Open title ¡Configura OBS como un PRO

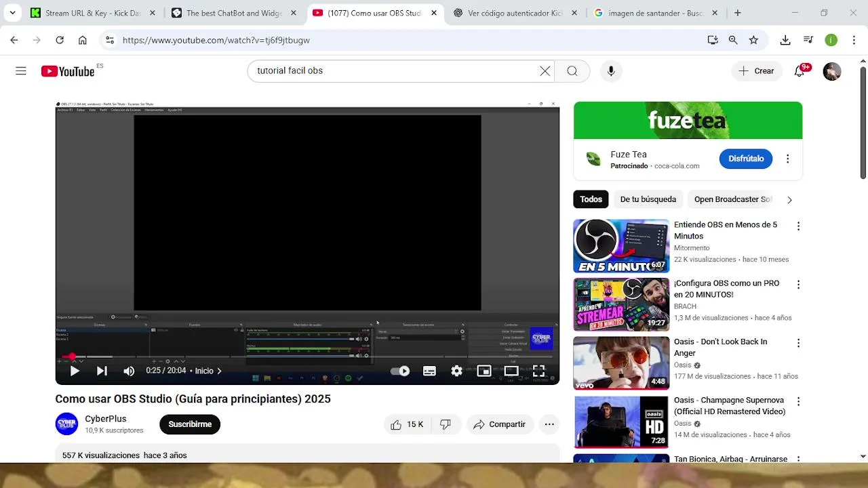[x=726, y=289]
